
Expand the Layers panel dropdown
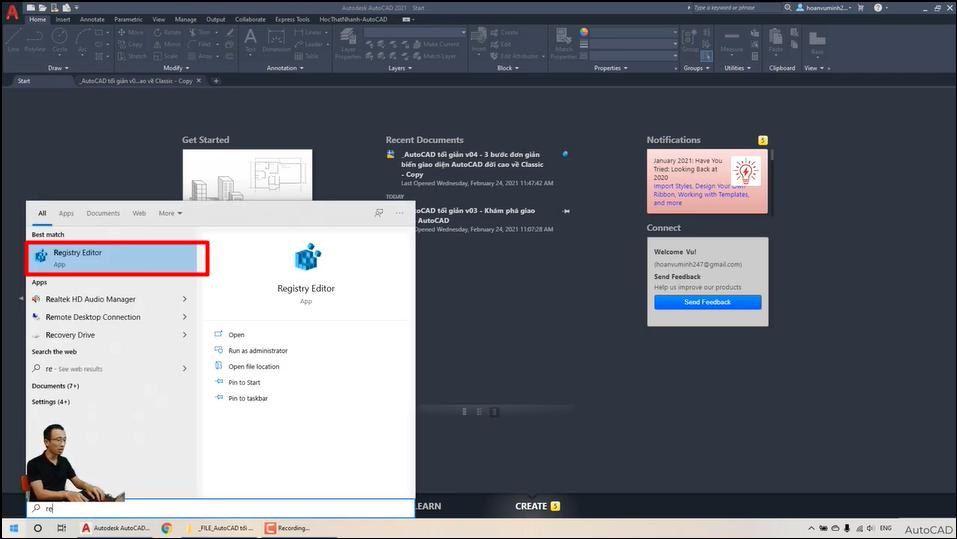click(400, 68)
